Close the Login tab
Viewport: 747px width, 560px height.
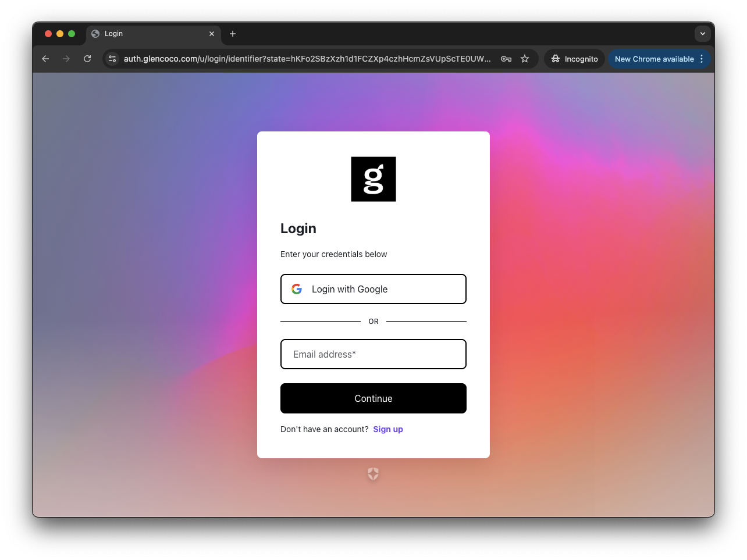212,34
